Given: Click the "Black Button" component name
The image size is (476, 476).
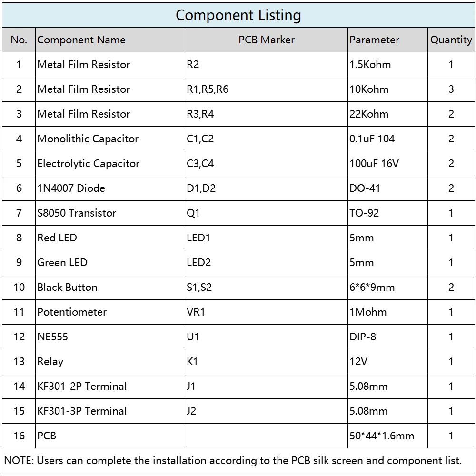Looking at the screenshot, I should tap(67, 288).
